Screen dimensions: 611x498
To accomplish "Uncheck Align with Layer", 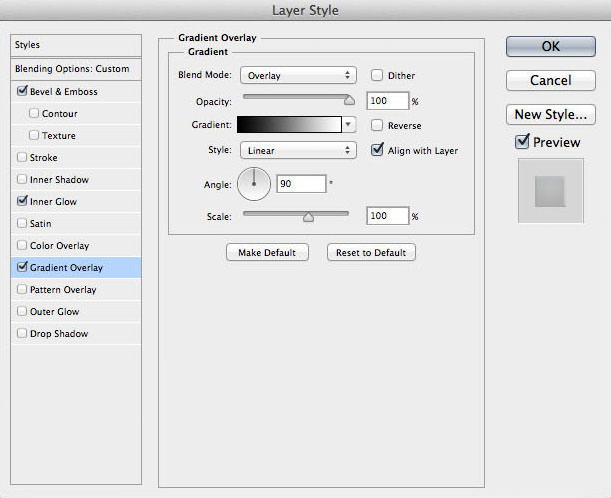I will (377, 150).
